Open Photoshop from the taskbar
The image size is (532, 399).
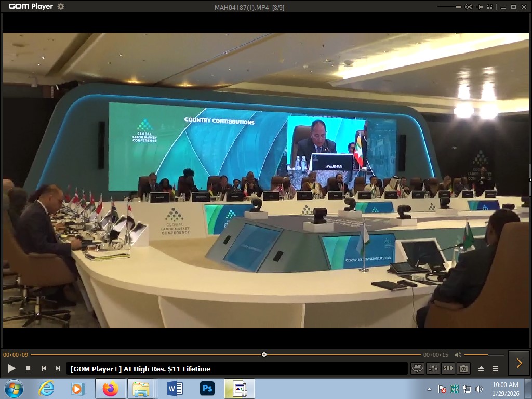pyautogui.click(x=207, y=389)
